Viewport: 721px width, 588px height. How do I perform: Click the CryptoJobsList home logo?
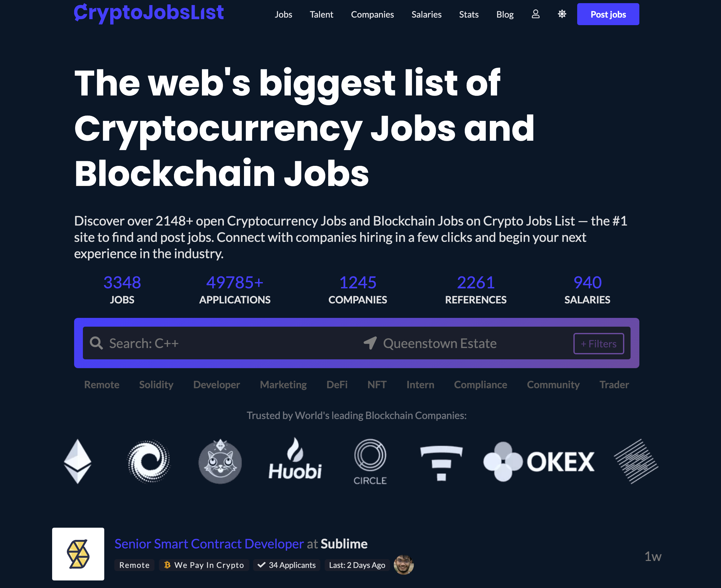click(149, 13)
